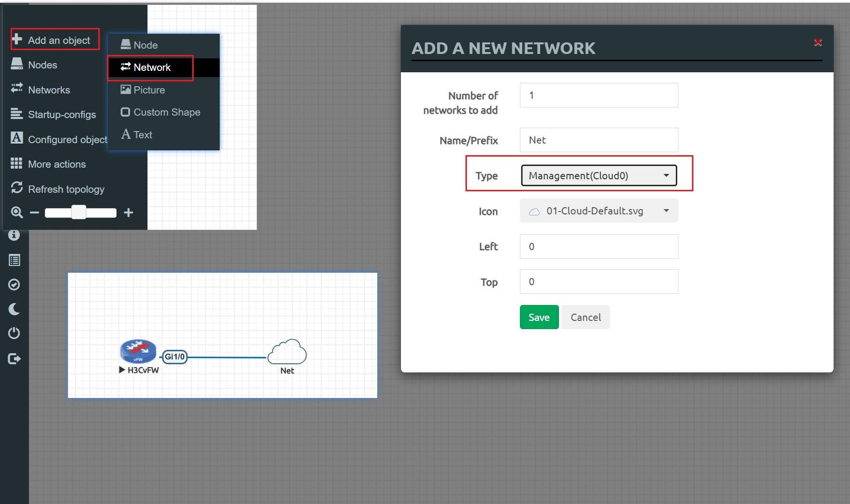The height and width of the screenshot is (504, 850).
Task: Click the Node submenu icon
Action: point(125,44)
